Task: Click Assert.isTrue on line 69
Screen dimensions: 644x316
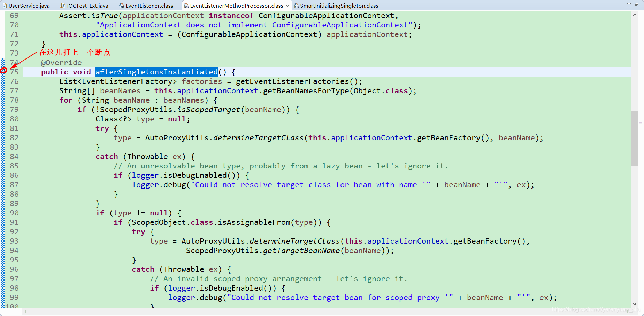Action: 89,16
